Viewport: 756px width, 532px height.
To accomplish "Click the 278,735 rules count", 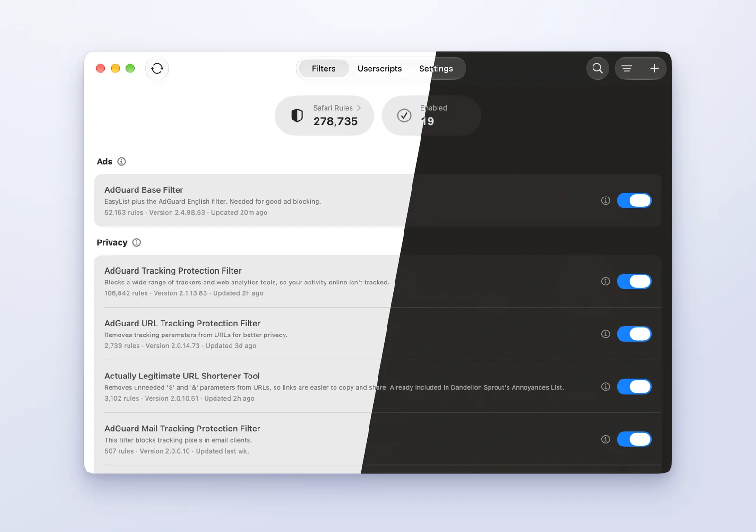I will [335, 121].
